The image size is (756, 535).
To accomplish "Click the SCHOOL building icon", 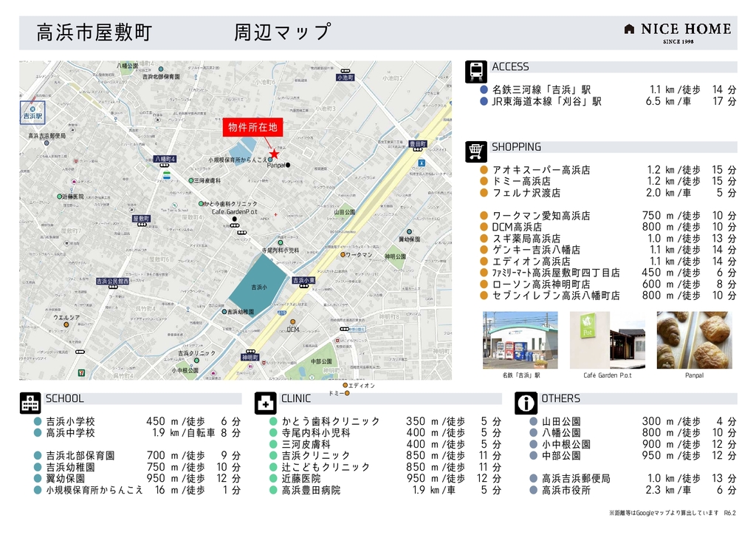I will point(30,403).
